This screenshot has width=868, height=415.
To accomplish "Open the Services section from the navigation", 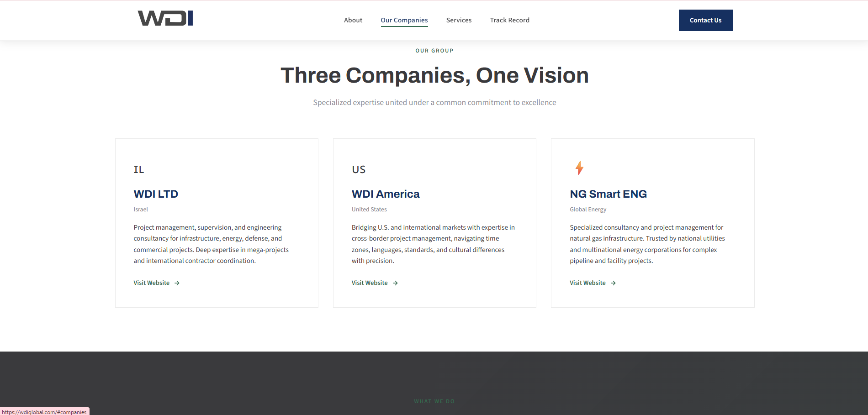I will click(459, 20).
